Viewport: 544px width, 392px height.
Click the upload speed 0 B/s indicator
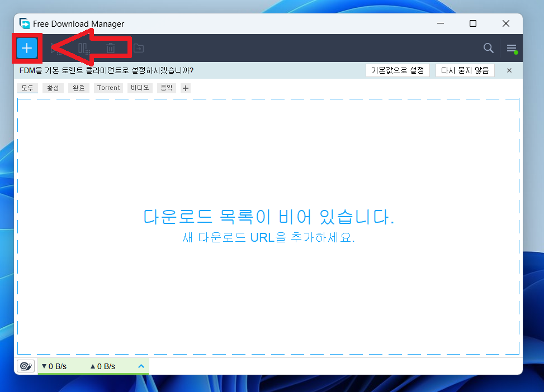click(x=103, y=366)
